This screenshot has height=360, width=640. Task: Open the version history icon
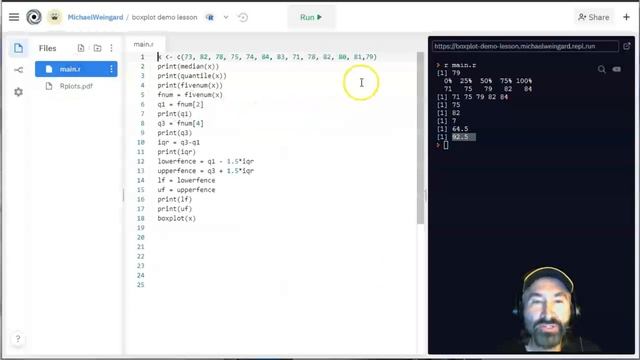coord(243,18)
